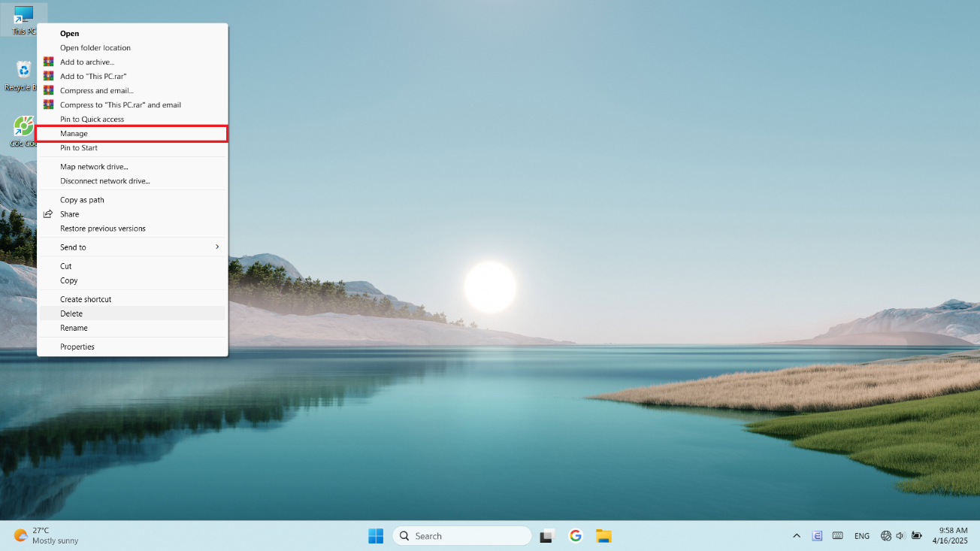Launch Google from the taskbar
Image resolution: width=980 pixels, height=551 pixels.
(x=576, y=536)
